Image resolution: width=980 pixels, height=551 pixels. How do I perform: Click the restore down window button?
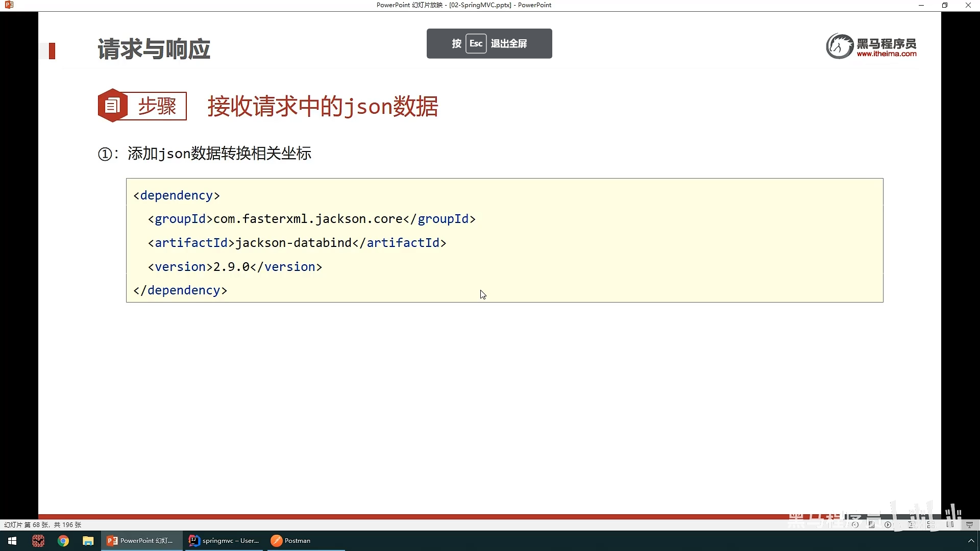(x=945, y=5)
